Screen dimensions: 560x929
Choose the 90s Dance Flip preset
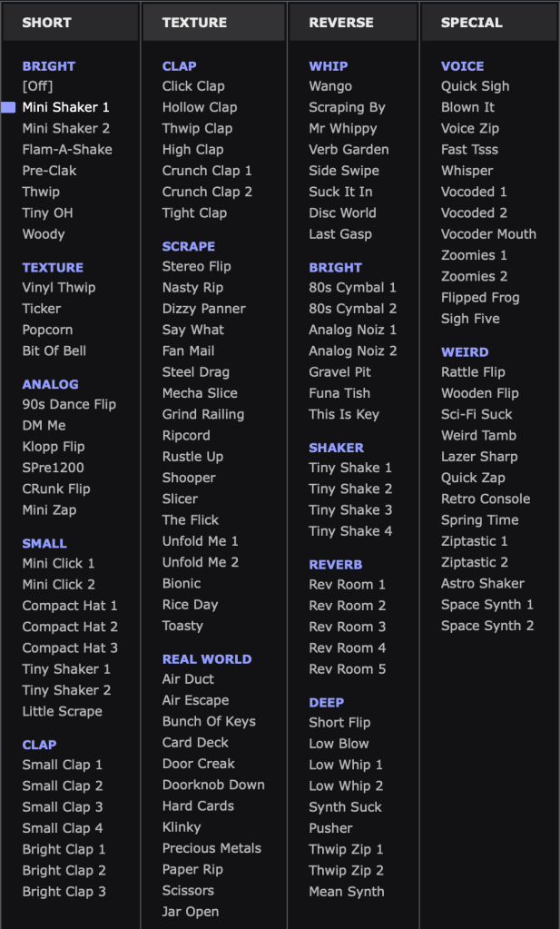[x=69, y=404]
